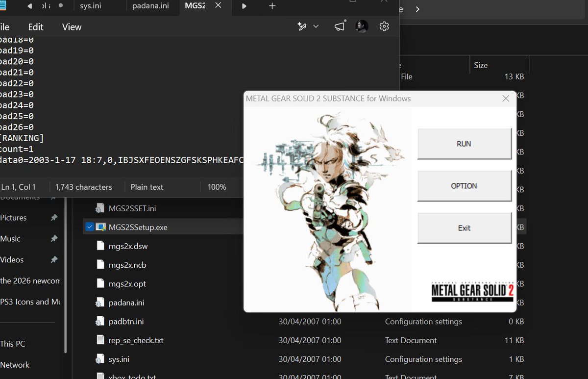
Task: Open the 2026 newcon folder in sidebar
Action: pyautogui.click(x=30, y=281)
